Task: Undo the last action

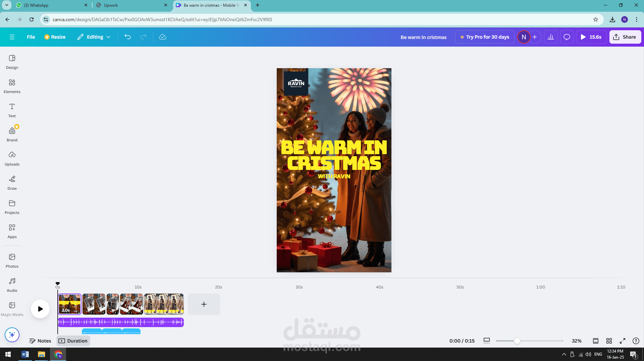Action: pos(128,37)
